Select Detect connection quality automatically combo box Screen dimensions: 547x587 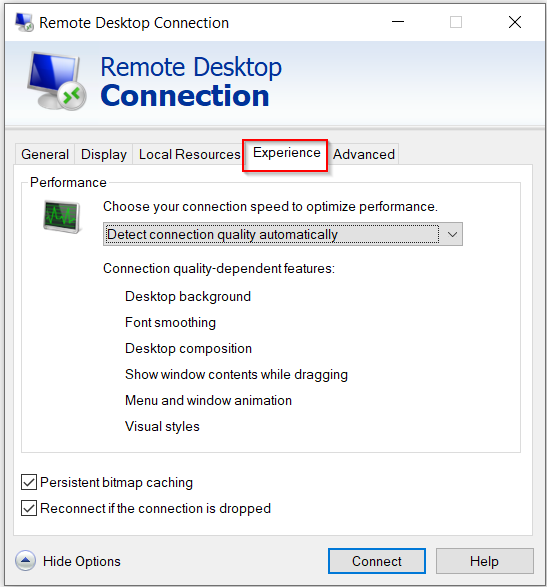coord(283,234)
